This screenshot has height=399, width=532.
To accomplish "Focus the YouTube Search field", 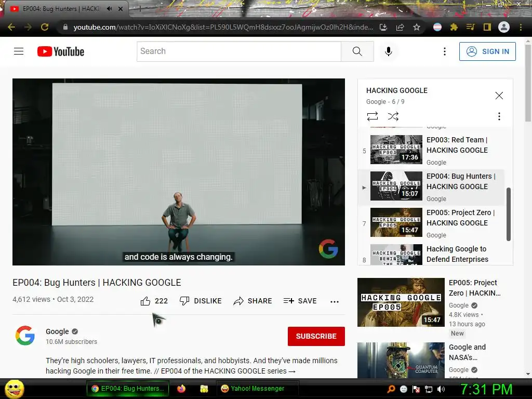I will (x=239, y=51).
